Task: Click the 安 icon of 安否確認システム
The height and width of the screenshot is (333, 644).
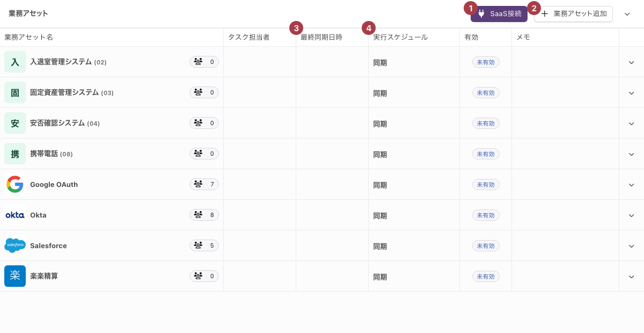Action: (x=15, y=123)
